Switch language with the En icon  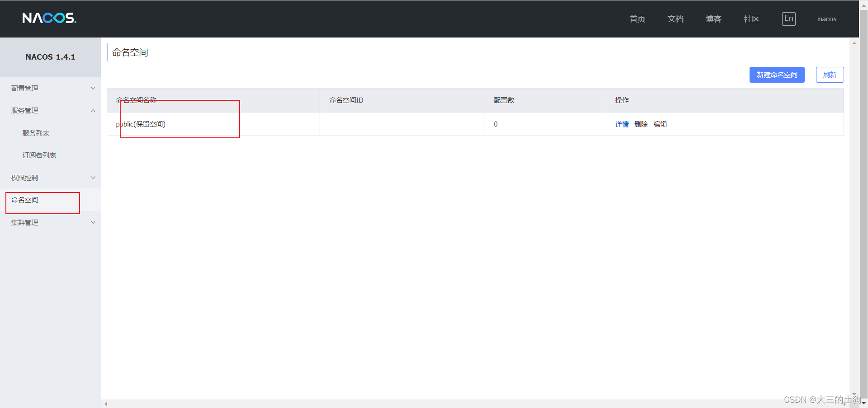788,19
